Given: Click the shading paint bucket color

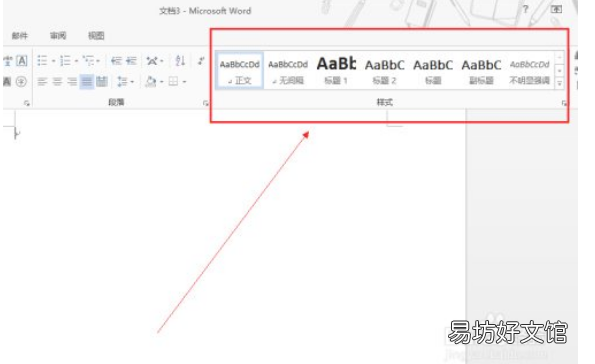Looking at the screenshot, I should click(151, 81).
